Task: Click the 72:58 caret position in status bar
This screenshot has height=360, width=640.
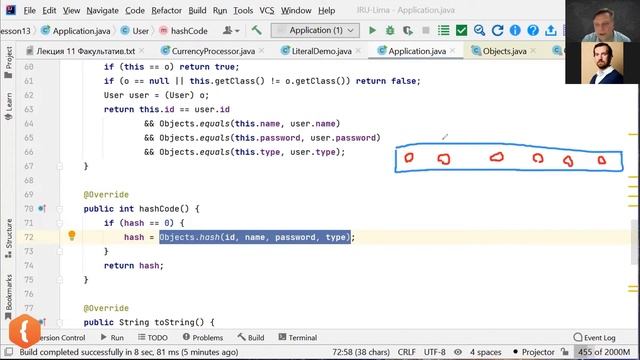Action: point(361,352)
